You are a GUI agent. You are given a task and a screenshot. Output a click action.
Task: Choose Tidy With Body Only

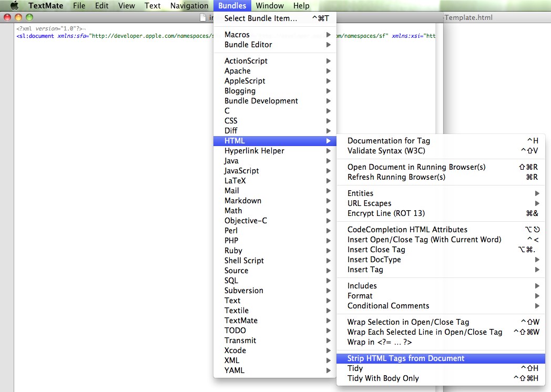pyautogui.click(x=441, y=378)
